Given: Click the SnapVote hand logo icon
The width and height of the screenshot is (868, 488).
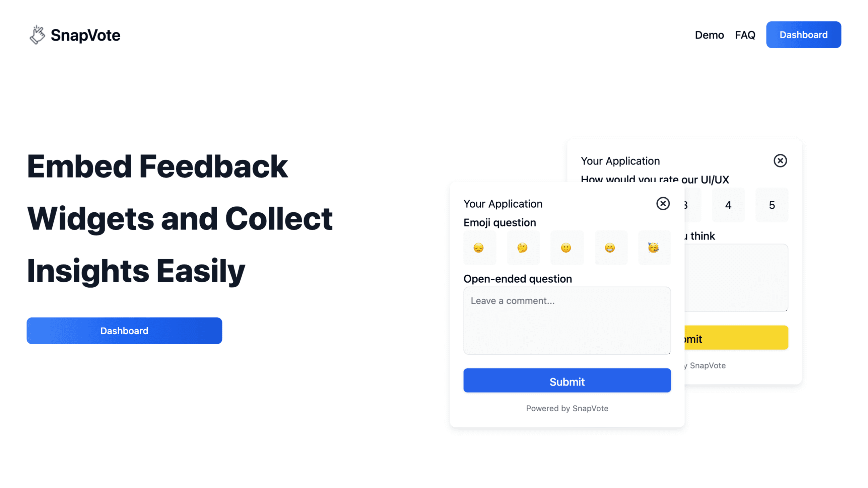Looking at the screenshot, I should tap(37, 35).
